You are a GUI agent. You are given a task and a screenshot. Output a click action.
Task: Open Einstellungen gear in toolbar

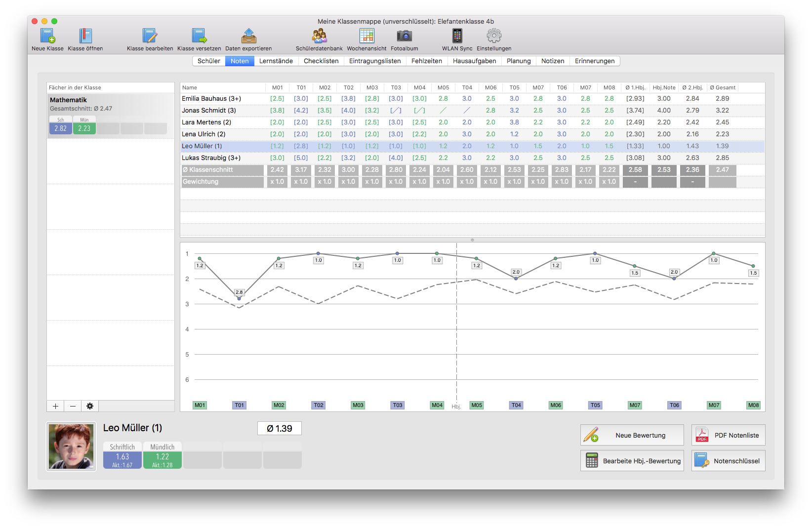(x=494, y=36)
